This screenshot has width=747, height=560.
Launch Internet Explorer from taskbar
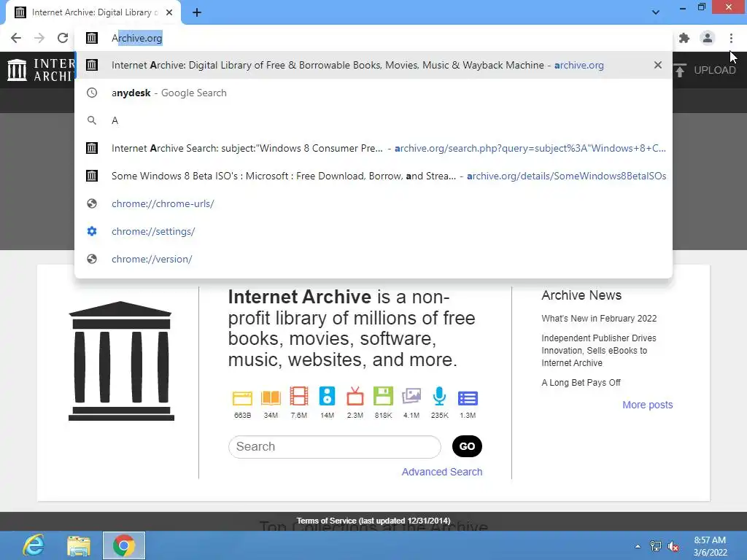pyautogui.click(x=34, y=545)
